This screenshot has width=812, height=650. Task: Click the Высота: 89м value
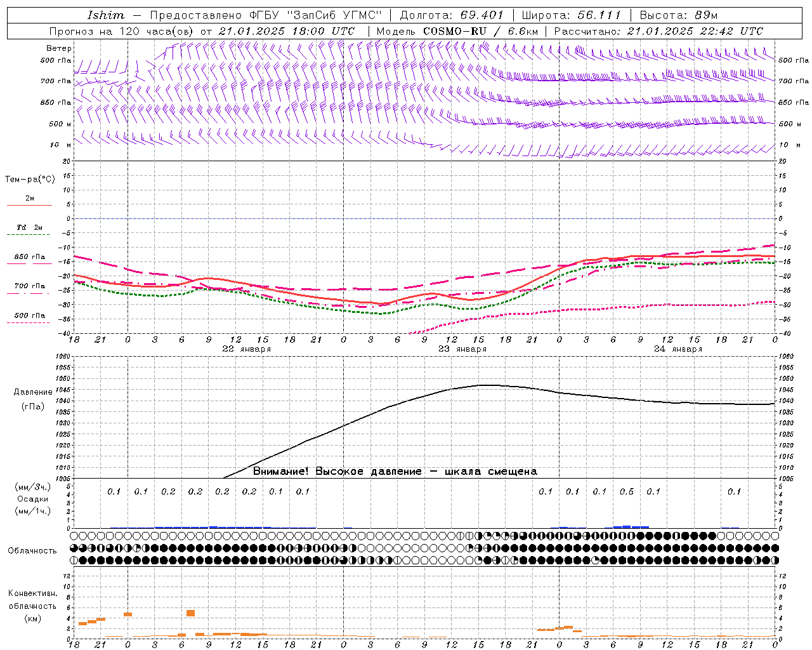tap(679, 15)
